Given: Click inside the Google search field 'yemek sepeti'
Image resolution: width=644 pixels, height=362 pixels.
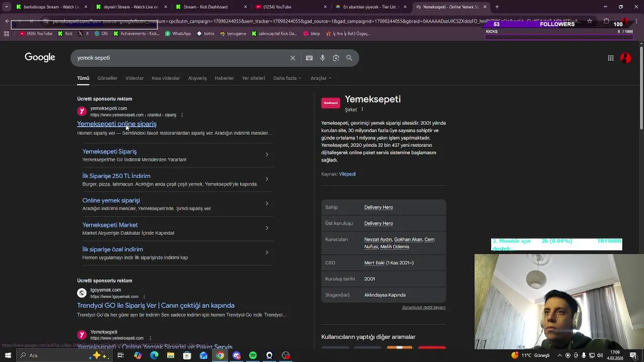Looking at the screenshot, I should [181, 58].
